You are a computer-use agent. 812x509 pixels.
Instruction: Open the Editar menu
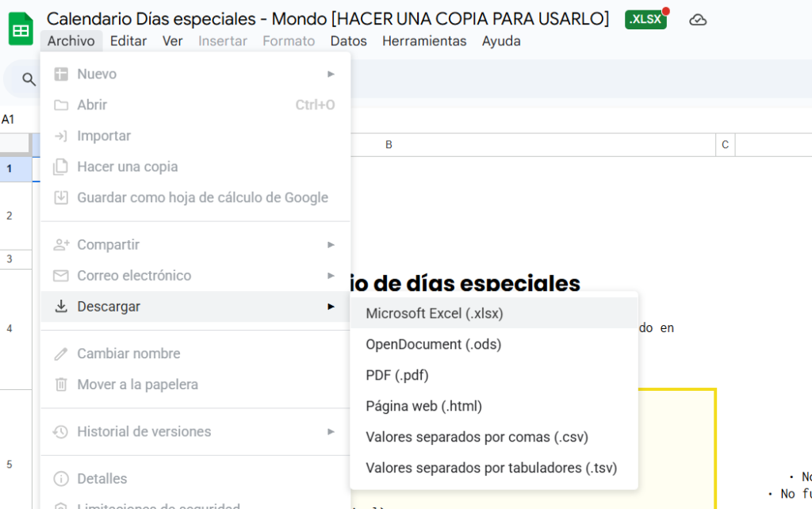[128, 41]
